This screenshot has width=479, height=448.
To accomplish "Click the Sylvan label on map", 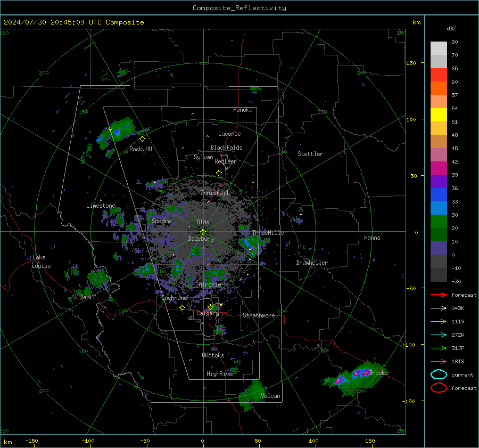I will point(203,157).
